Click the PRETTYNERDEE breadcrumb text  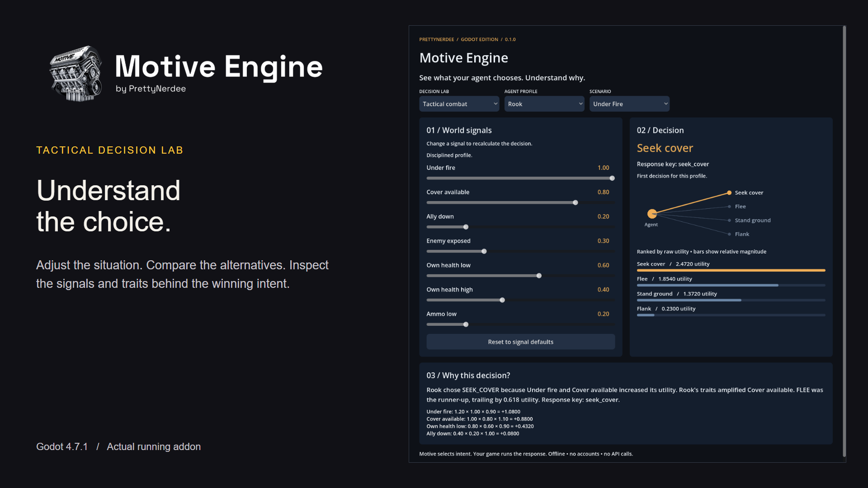tap(436, 40)
